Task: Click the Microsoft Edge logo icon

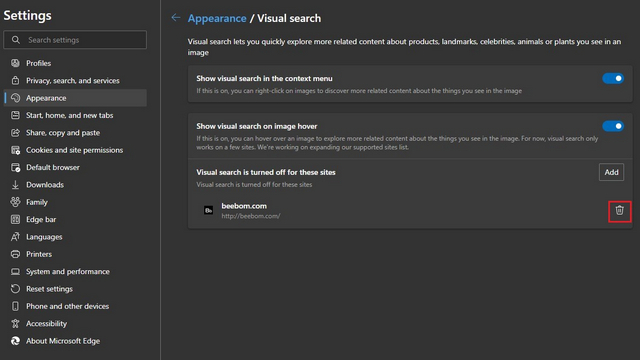Action: (x=16, y=341)
